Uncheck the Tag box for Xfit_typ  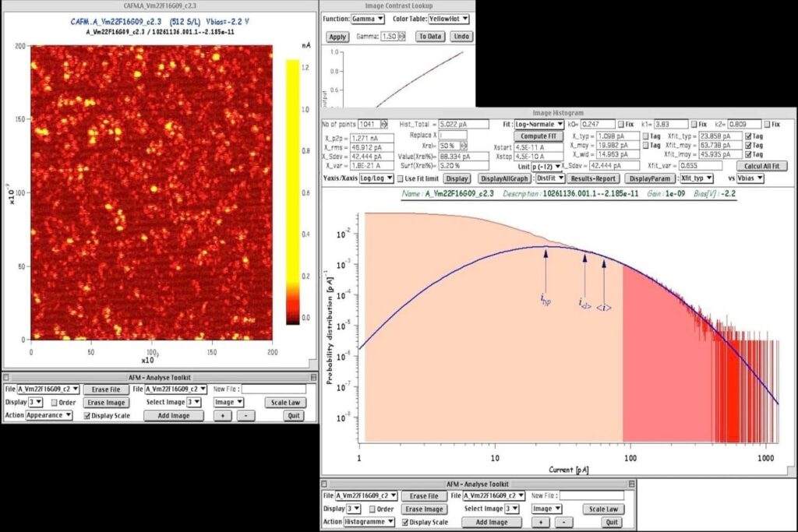(x=748, y=136)
